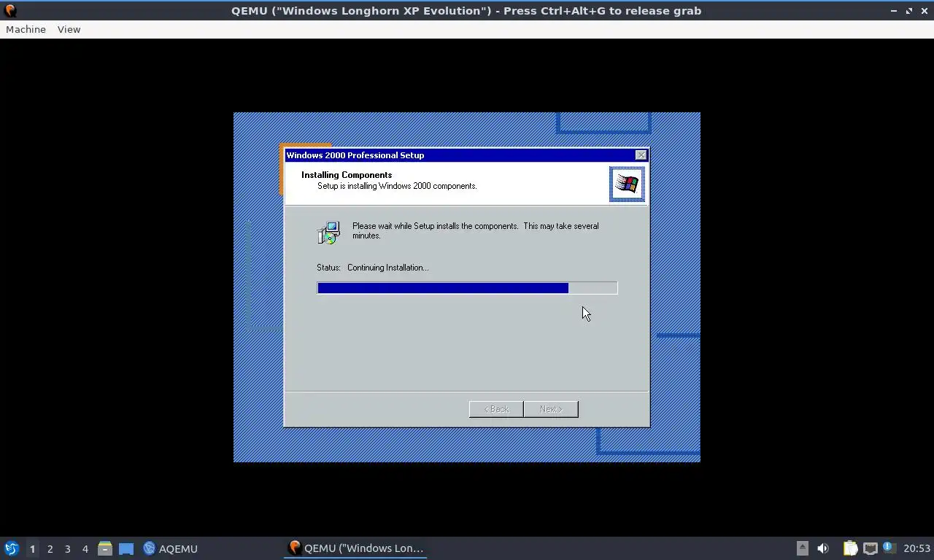
Task: Click the computer-and-CD install icon
Action: (x=328, y=233)
